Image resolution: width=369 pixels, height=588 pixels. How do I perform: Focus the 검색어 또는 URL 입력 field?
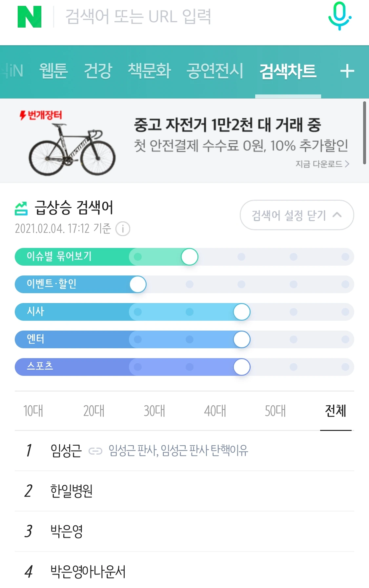[x=138, y=16]
